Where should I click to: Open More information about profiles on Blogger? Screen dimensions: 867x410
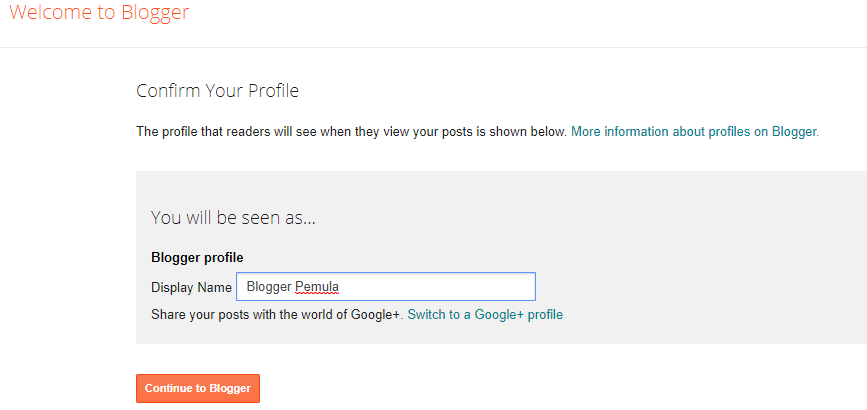click(x=694, y=131)
